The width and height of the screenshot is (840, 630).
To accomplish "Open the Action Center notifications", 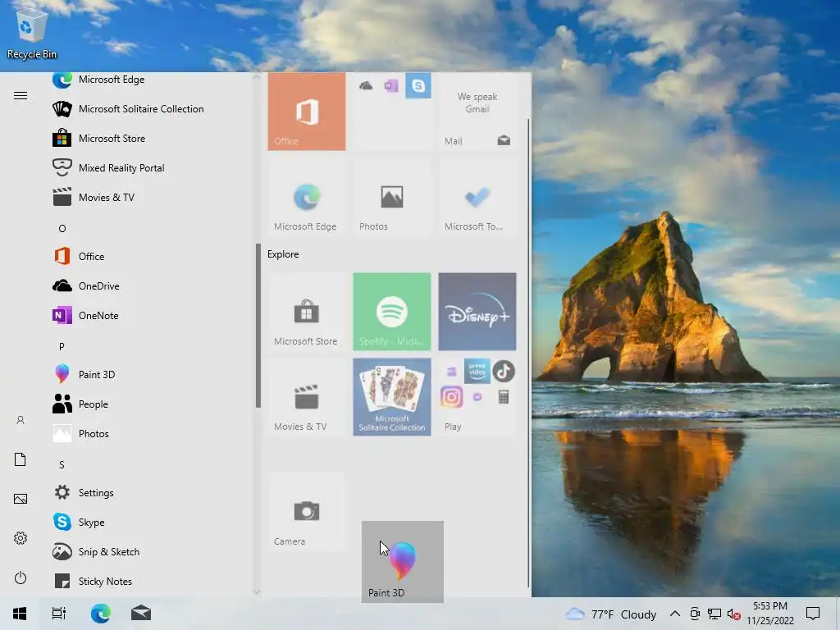I will (813, 614).
